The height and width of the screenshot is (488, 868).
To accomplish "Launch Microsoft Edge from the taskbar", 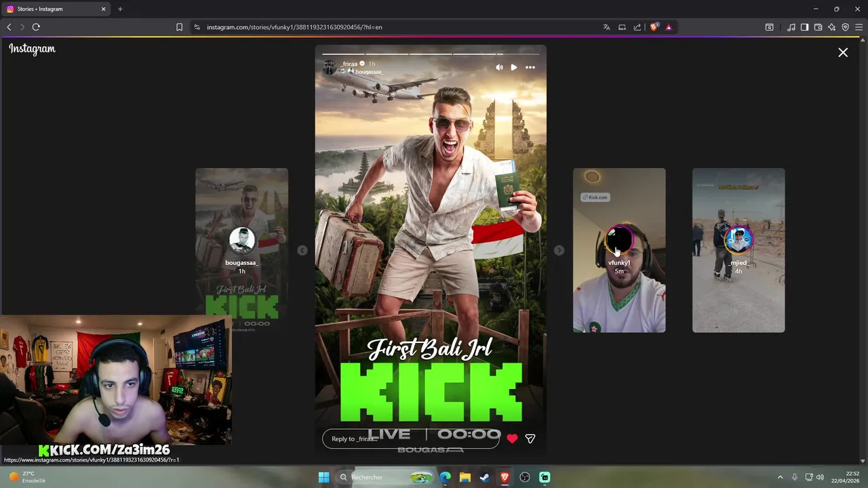I will 445,477.
